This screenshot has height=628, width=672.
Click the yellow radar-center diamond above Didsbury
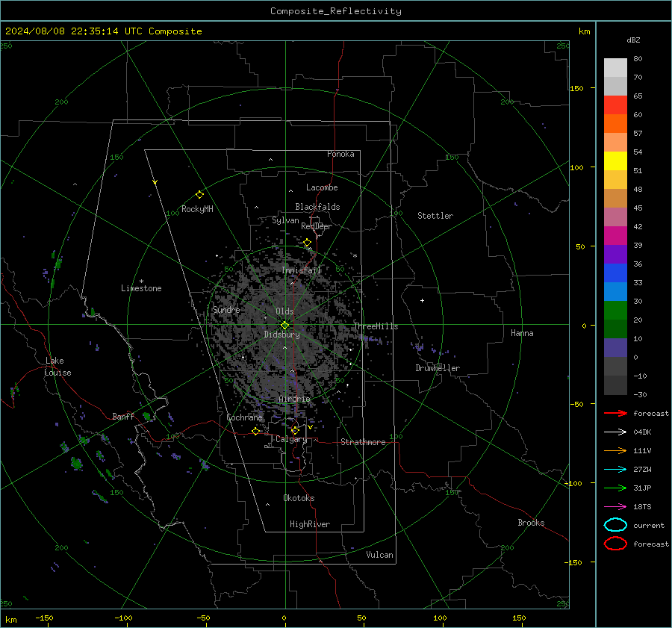tap(284, 326)
